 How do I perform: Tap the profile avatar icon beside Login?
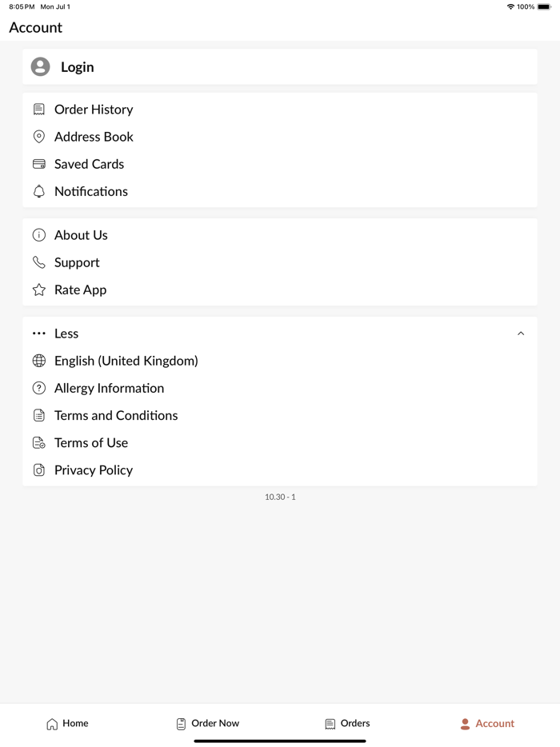40,67
